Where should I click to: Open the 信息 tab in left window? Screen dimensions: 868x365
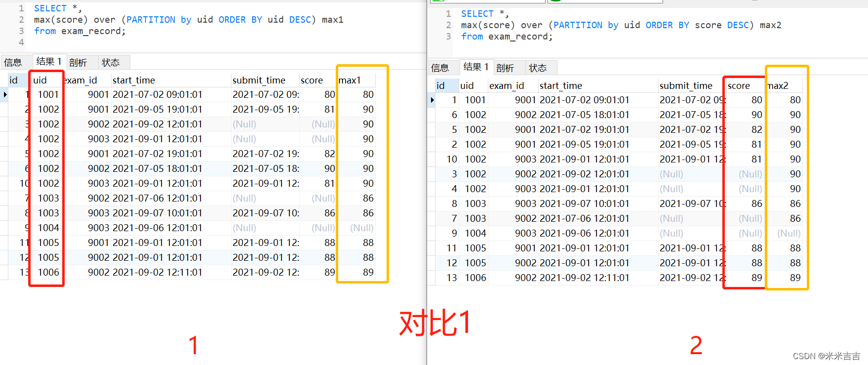coord(13,62)
